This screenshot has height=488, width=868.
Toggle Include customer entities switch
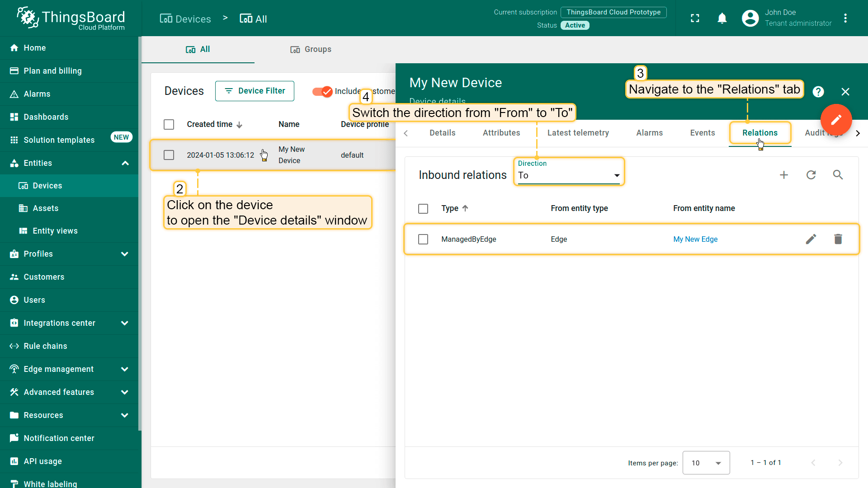pyautogui.click(x=322, y=91)
